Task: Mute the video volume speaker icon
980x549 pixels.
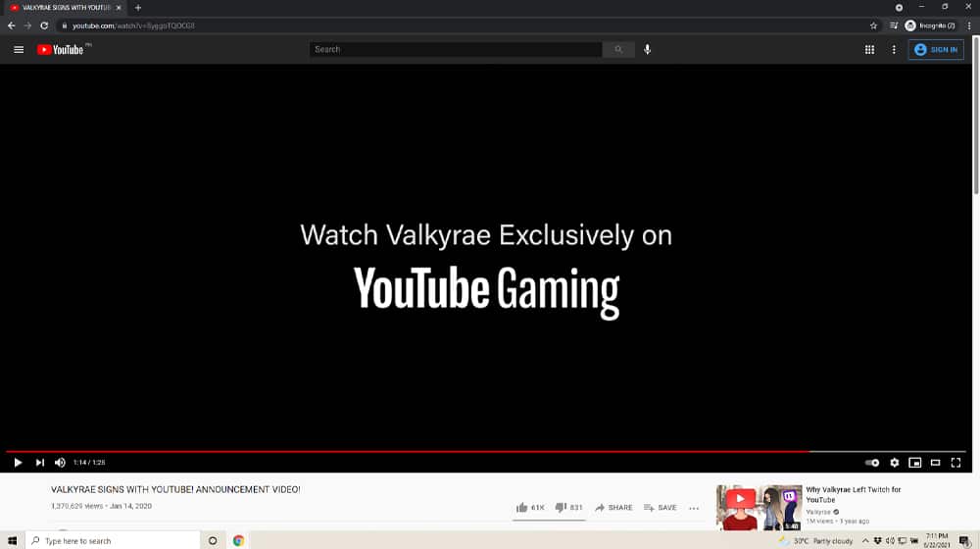Action: click(60, 463)
